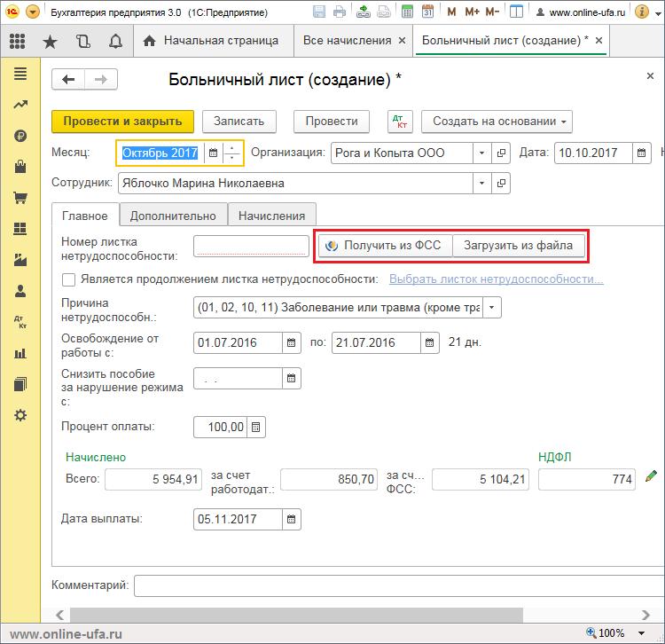The width and height of the screenshot is (665, 644).
Task: Open Причина нетрудоспособности dropdown
Action: click(493, 308)
